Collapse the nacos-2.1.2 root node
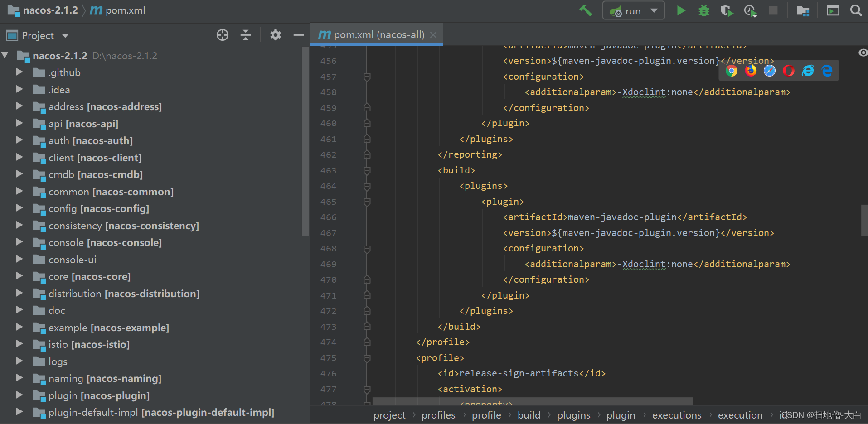The image size is (868, 424). point(5,55)
